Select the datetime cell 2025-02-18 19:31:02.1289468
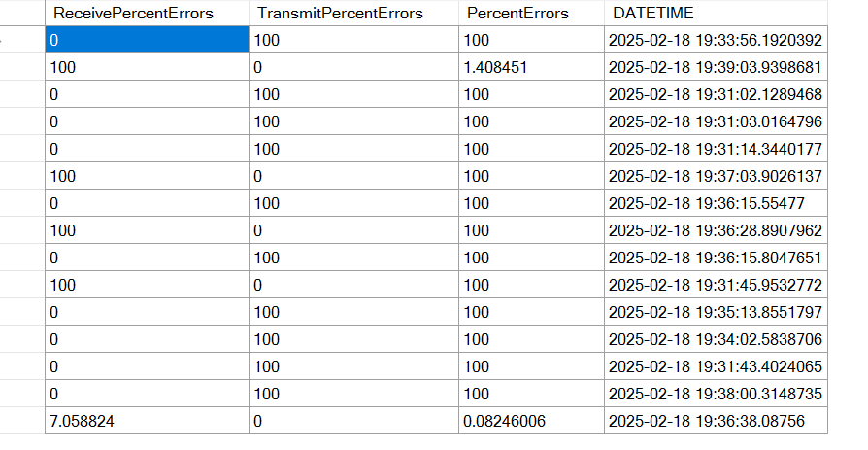The image size is (868, 450). (x=716, y=94)
